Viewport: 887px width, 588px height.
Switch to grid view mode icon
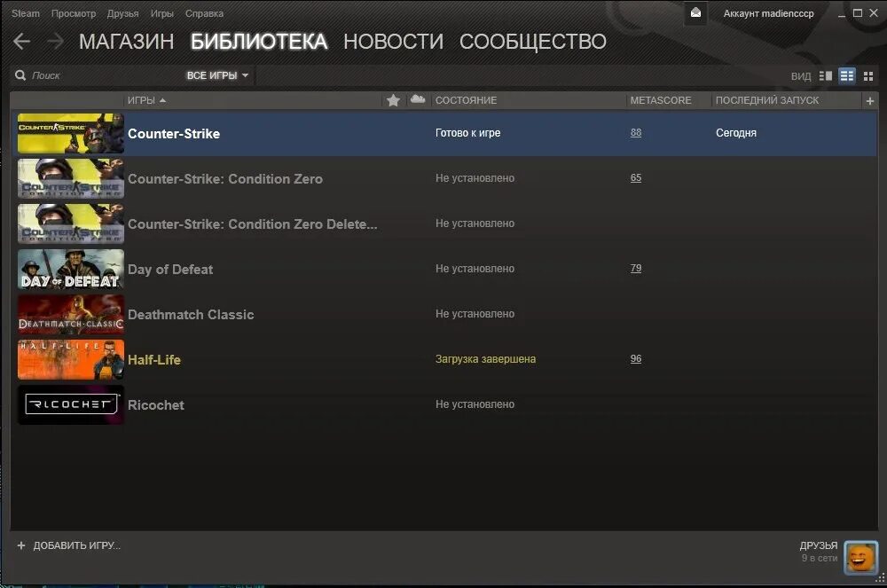click(868, 75)
